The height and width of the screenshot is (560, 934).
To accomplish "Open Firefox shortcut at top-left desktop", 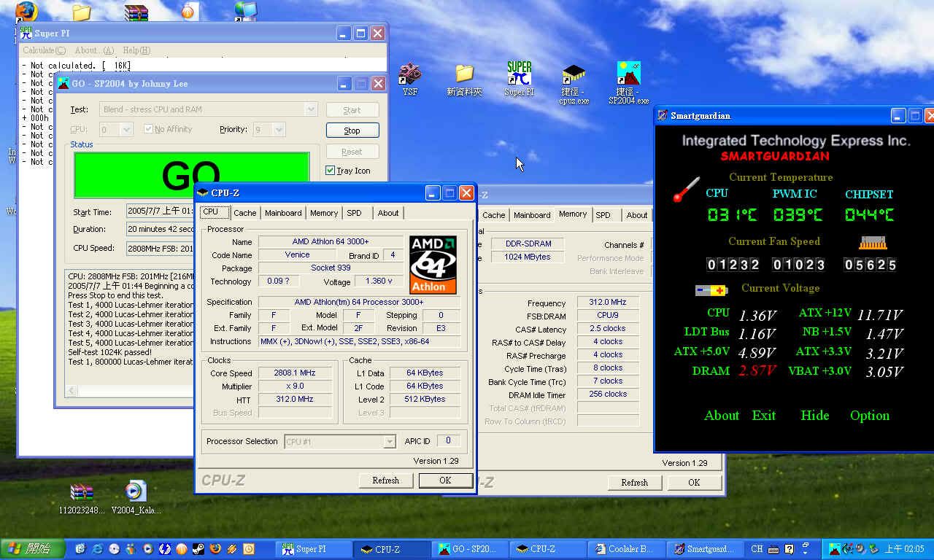I will point(26,11).
